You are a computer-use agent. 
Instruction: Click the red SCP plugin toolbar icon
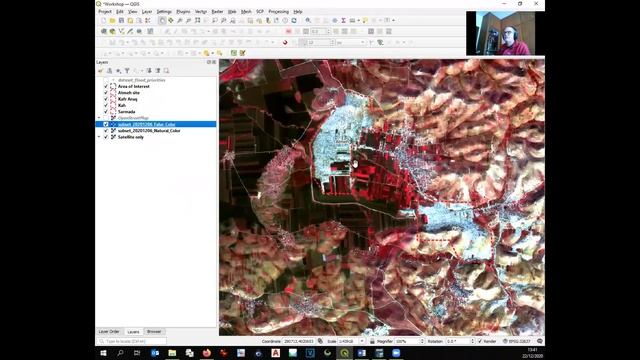pyautogui.click(x=285, y=42)
